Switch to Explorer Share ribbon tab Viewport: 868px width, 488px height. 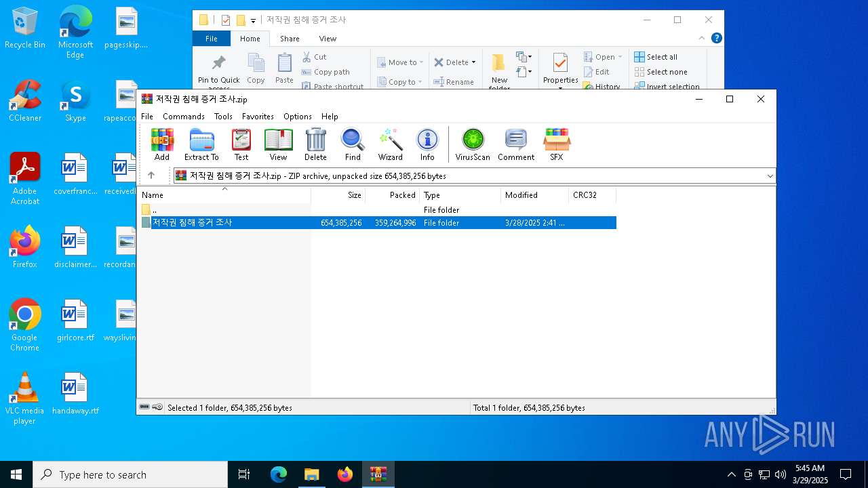[x=290, y=39]
